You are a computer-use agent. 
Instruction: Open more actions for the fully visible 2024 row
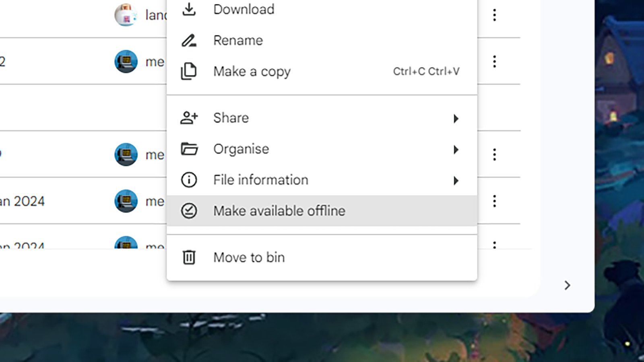pyautogui.click(x=495, y=201)
